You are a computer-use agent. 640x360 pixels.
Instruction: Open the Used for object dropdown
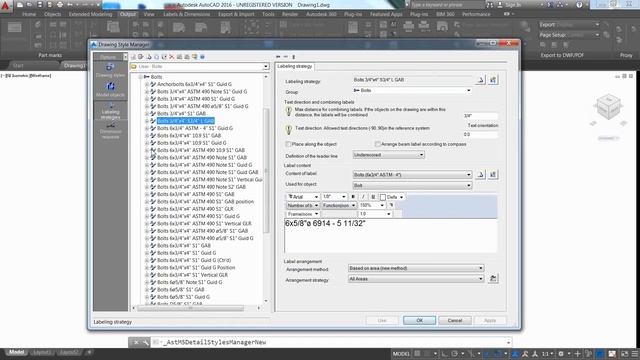(412, 185)
